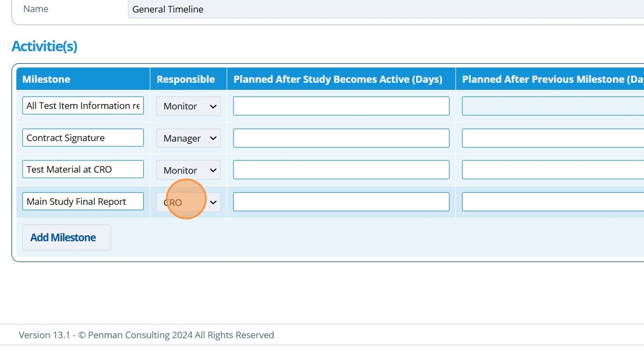The image size is (644, 360).
Task: Click the Planned After Study Becomes Active header
Action: coord(338,79)
